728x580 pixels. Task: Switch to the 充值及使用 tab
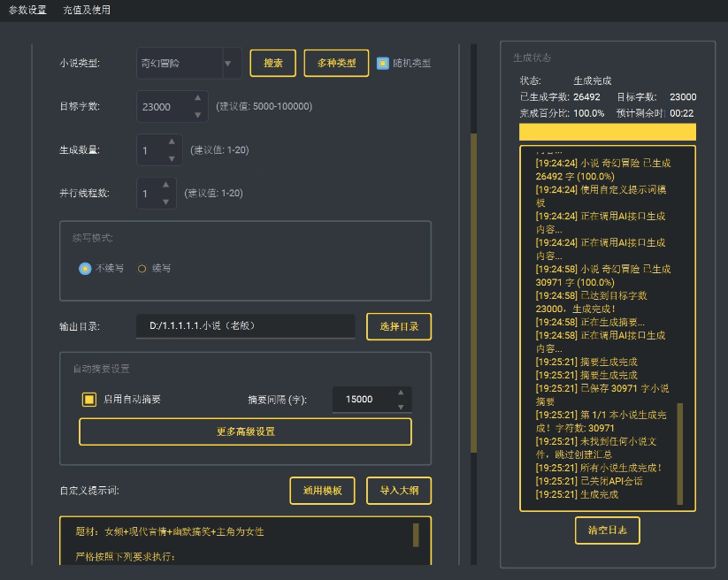[x=88, y=11]
